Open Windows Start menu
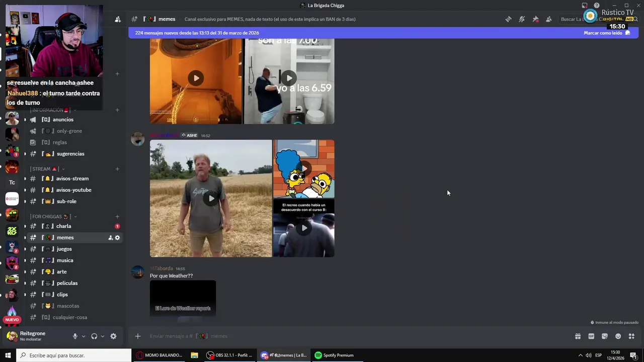The image size is (644, 362). pyautogui.click(x=8, y=355)
